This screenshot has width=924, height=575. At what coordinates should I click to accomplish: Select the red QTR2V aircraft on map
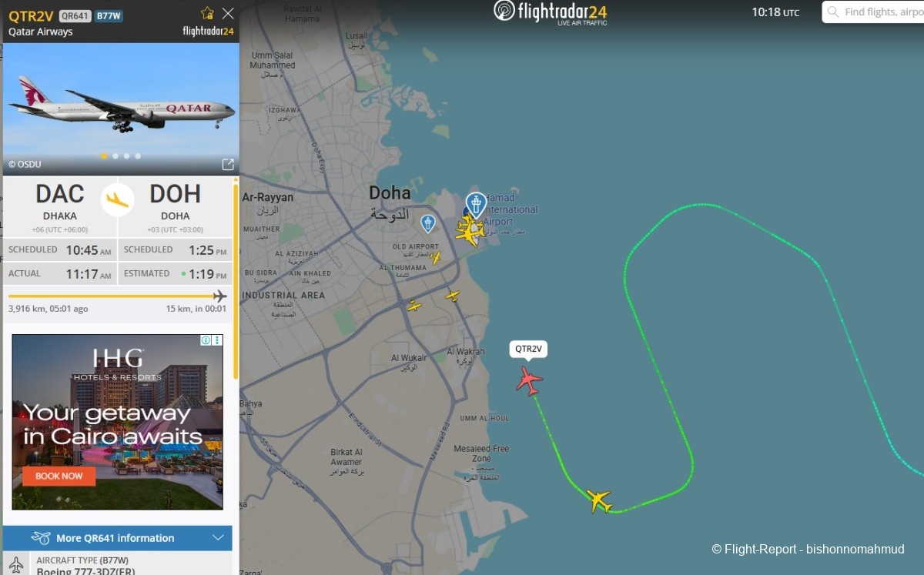point(529,380)
